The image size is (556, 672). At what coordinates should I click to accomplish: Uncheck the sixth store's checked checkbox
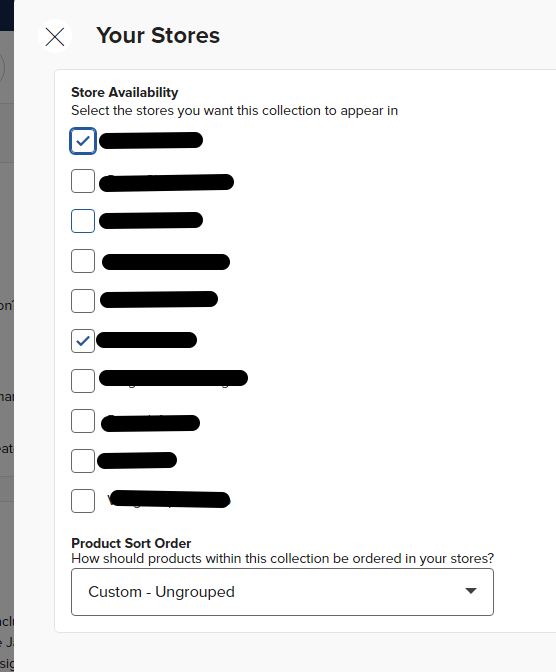click(83, 341)
